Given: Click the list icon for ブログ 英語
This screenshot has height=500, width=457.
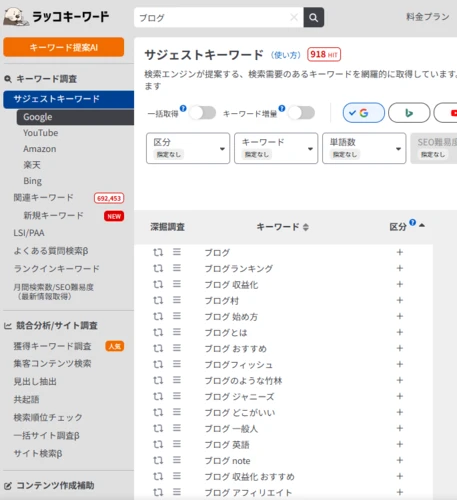Looking at the screenshot, I should tap(177, 444).
